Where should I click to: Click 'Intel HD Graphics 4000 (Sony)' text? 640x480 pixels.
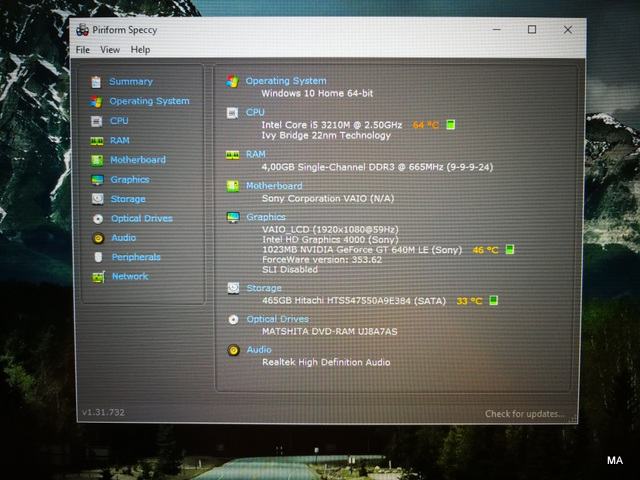click(x=331, y=240)
